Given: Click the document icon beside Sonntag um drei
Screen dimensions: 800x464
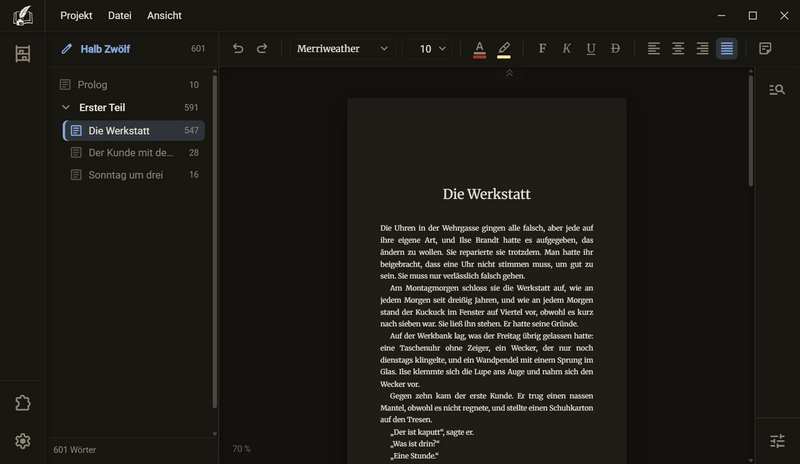Looking at the screenshot, I should click(x=76, y=175).
